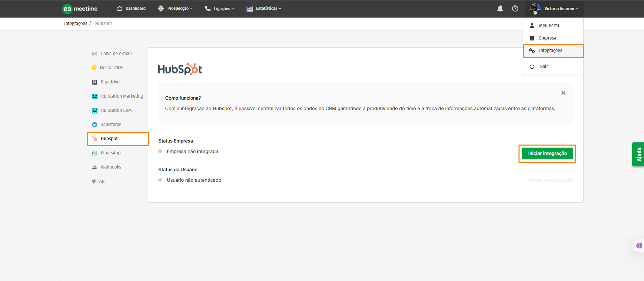The height and width of the screenshot is (281, 644).
Task: Select Empresa from user menu
Action: click(553, 38)
